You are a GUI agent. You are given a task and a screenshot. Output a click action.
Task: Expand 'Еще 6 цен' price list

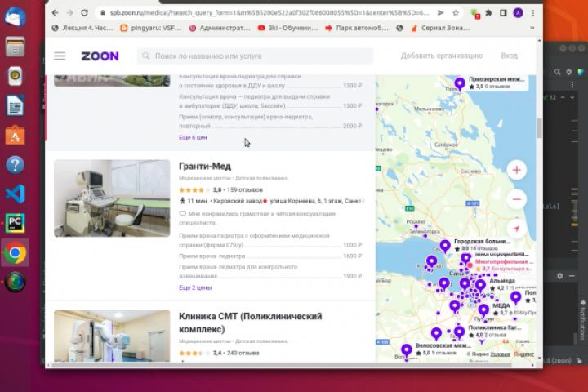pos(193,138)
